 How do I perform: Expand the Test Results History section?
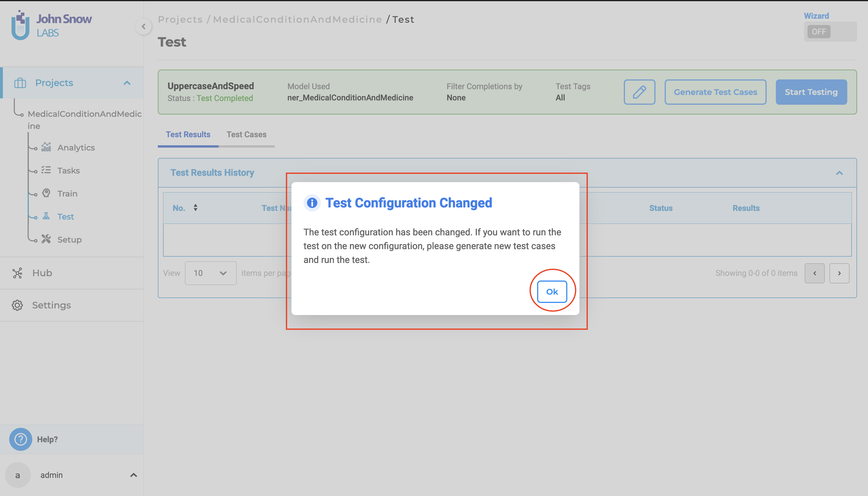tap(839, 173)
